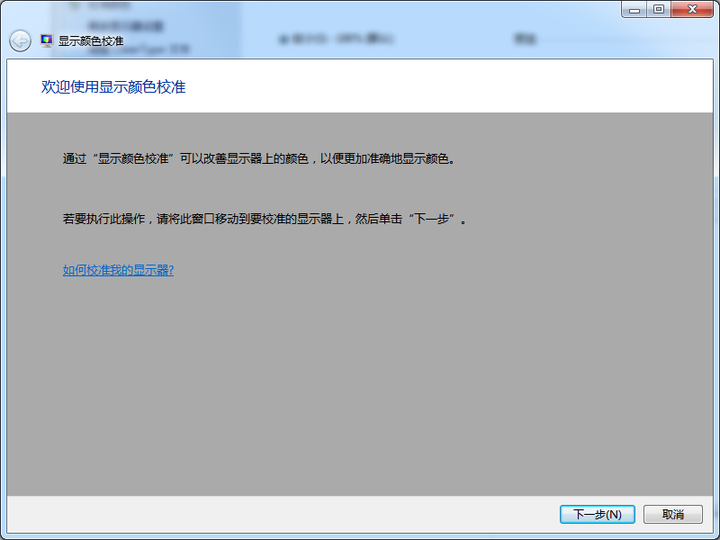Click the 下一步(N) button
720x540 pixels.
(x=597, y=514)
